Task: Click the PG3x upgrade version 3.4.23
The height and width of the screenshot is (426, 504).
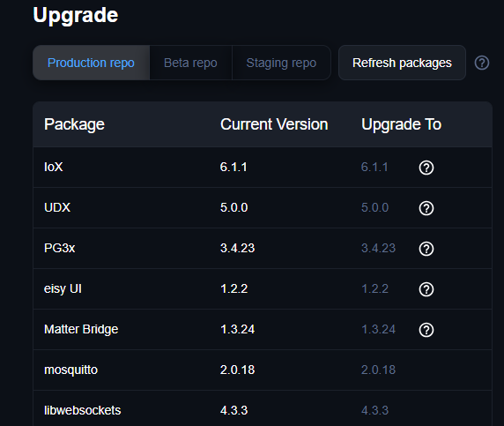Action: [378, 249]
